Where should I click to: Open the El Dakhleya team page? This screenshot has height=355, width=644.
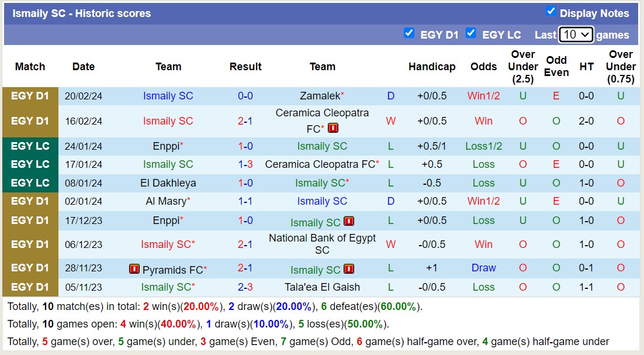pos(168,183)
